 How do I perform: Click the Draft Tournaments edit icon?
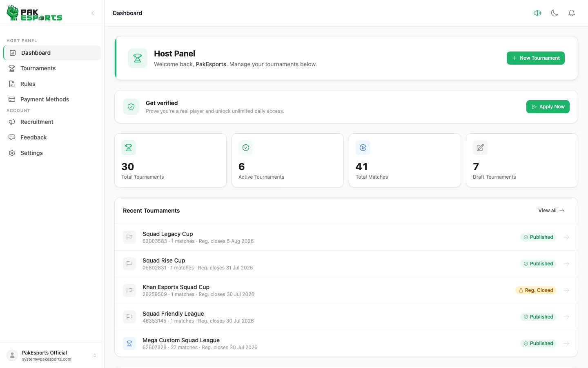coord(480,148)
